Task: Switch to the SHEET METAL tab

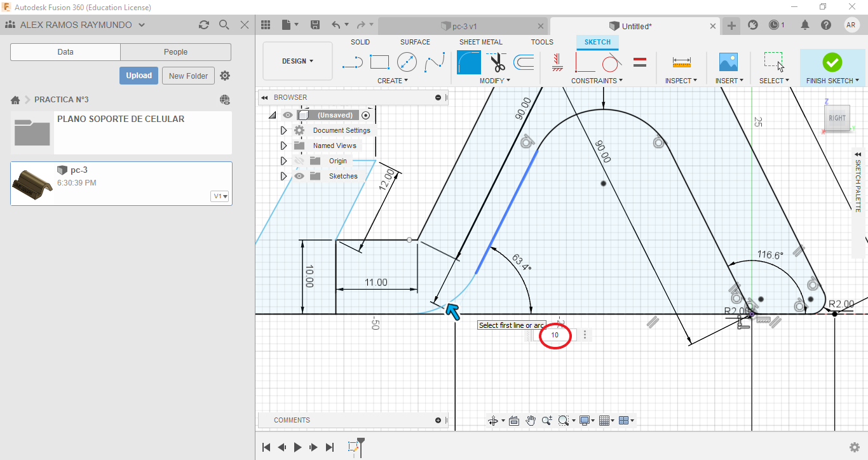Action: tap(481, 42)
